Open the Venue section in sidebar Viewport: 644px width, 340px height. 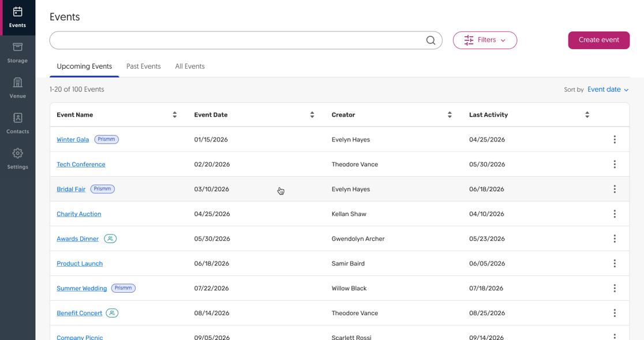[x=18, y=88]
